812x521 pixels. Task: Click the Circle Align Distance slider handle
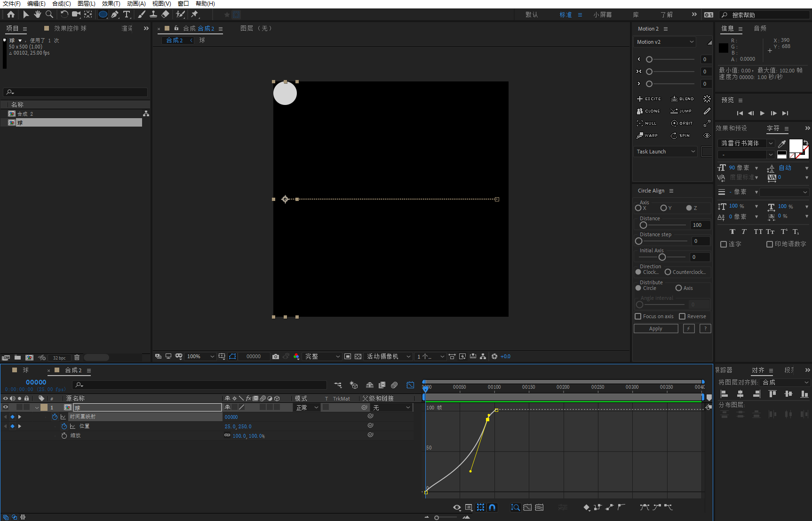[643, 225]
